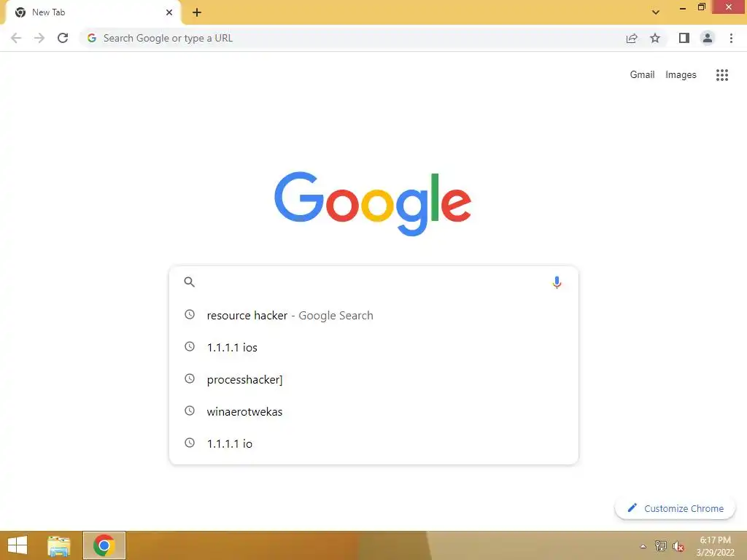Close the New Tab tab
Image resolution: width=747 pixels, height=560 pixels.
[169, 12]
